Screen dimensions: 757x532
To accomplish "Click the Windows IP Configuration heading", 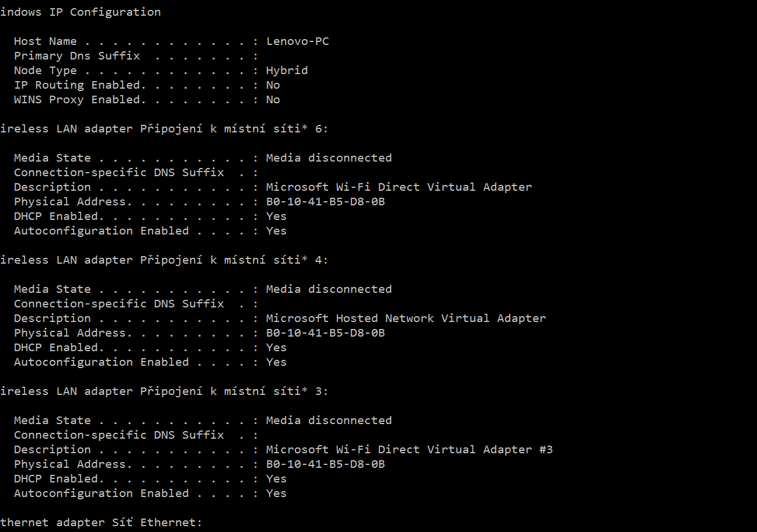I will coord(81,12).
